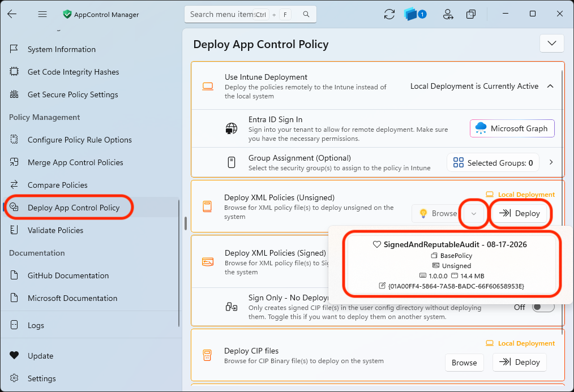Open the hamburger navigation menu
This screenshot has height=392, width=574.
[42, 14]
